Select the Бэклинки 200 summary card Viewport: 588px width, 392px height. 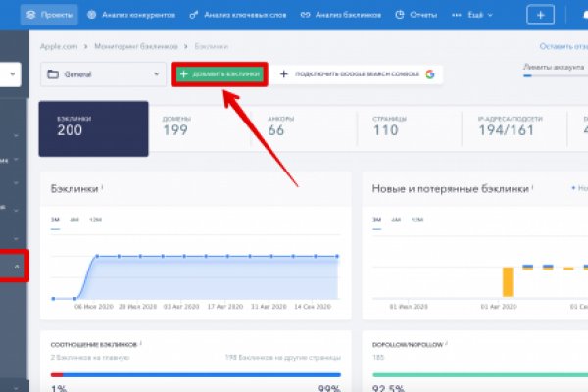click(93, 126)
